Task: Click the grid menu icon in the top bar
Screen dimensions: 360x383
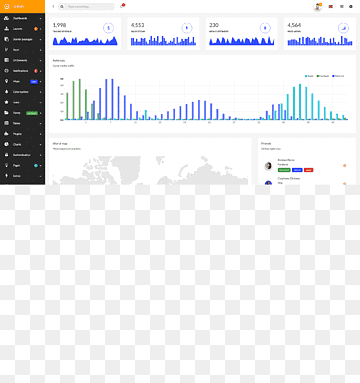Action: (x=342, y=6)
